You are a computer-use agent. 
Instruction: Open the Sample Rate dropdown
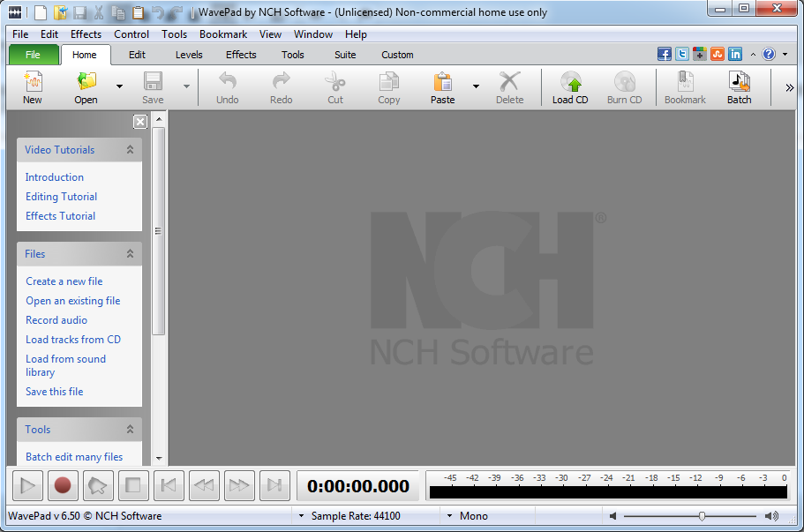(302, 516)
